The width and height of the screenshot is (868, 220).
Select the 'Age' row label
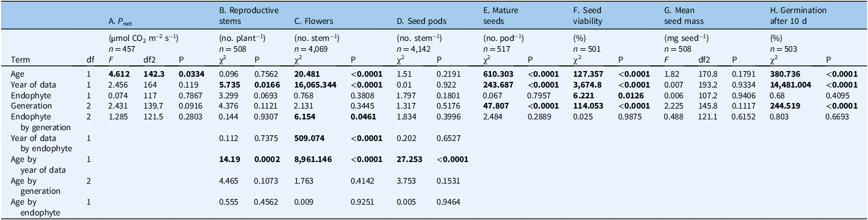tap(17, 73)
